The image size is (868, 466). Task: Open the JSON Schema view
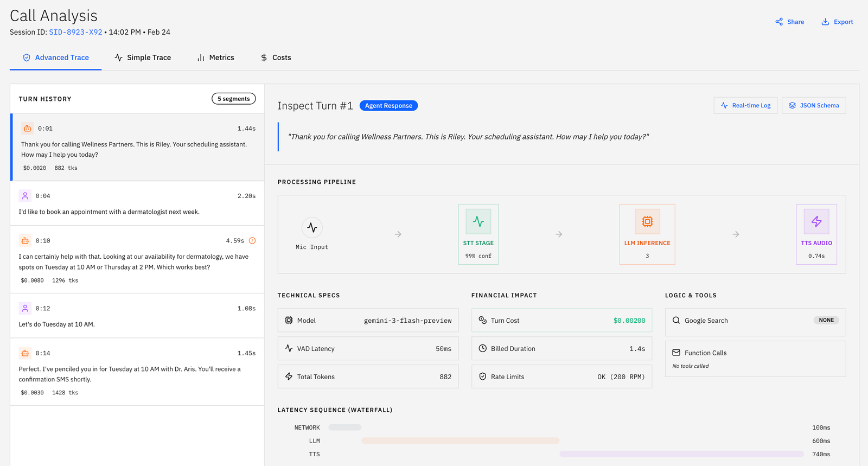pyautogui.click(x=814, y=105)
